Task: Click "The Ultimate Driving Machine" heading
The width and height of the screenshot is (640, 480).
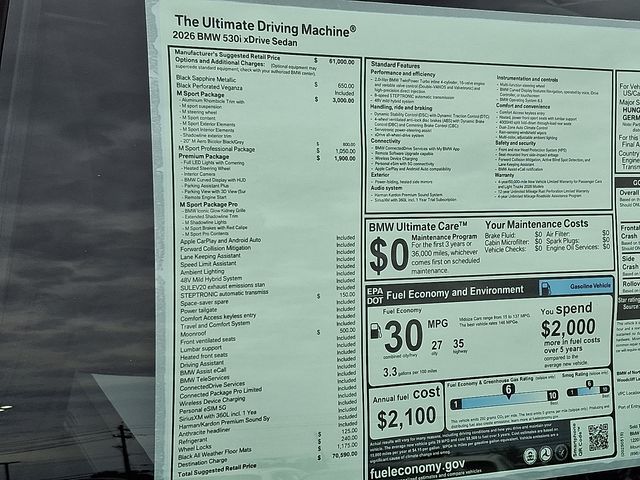Action: (265, 26)
